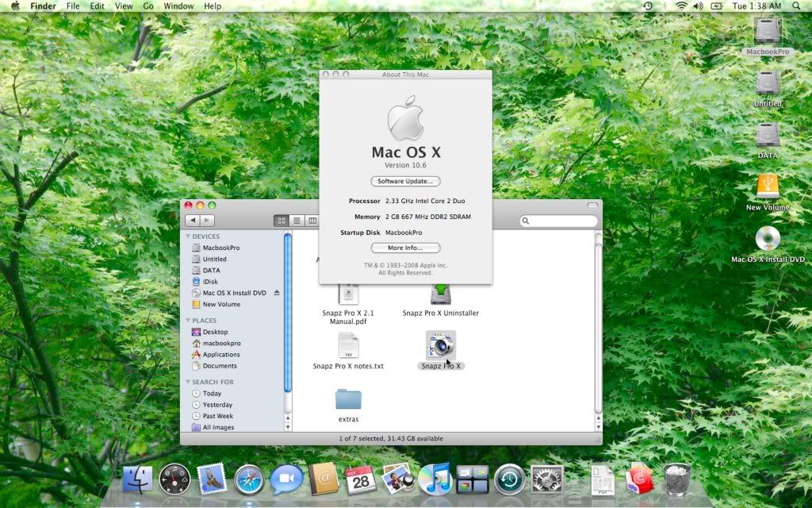The width and height of the screenshot is (812, 508).
Task: Collapse the PLACES sidebar section
Action: (189, 321)
